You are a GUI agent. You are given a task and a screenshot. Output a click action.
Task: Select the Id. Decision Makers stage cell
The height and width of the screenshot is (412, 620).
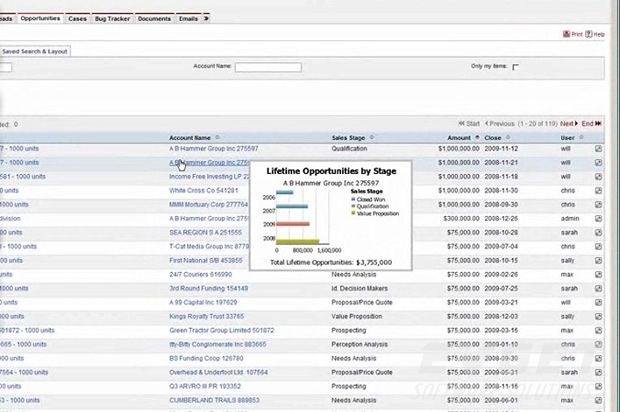tap(359, 288)
